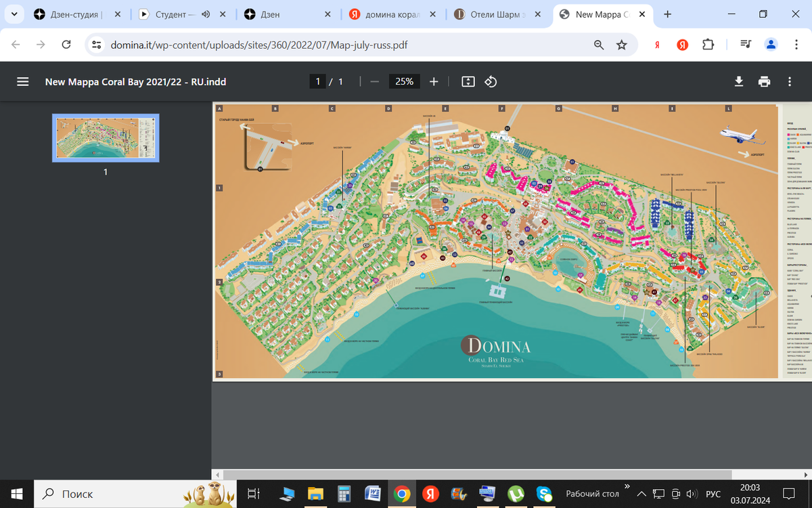
Task: Click the fit to page icon
Action: point(468,81)
